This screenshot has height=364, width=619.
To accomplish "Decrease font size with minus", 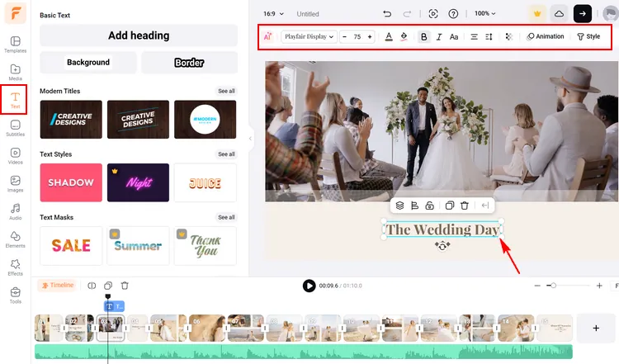I will (x=345, y=36).
